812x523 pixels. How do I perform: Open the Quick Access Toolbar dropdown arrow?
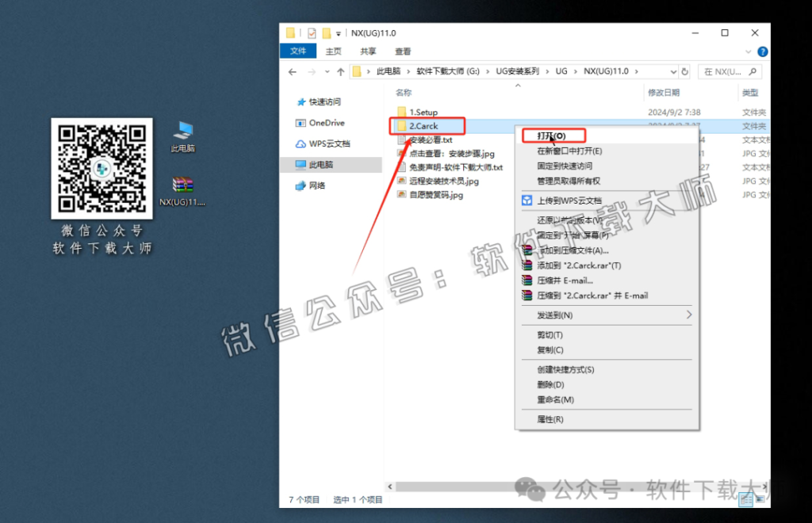[339, 32]
